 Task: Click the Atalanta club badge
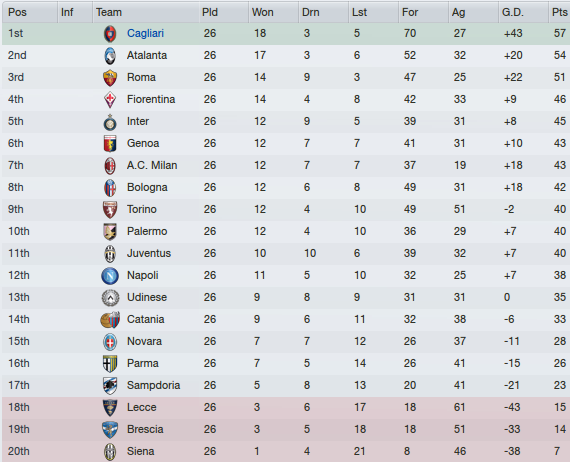click(x=110, y=56)
